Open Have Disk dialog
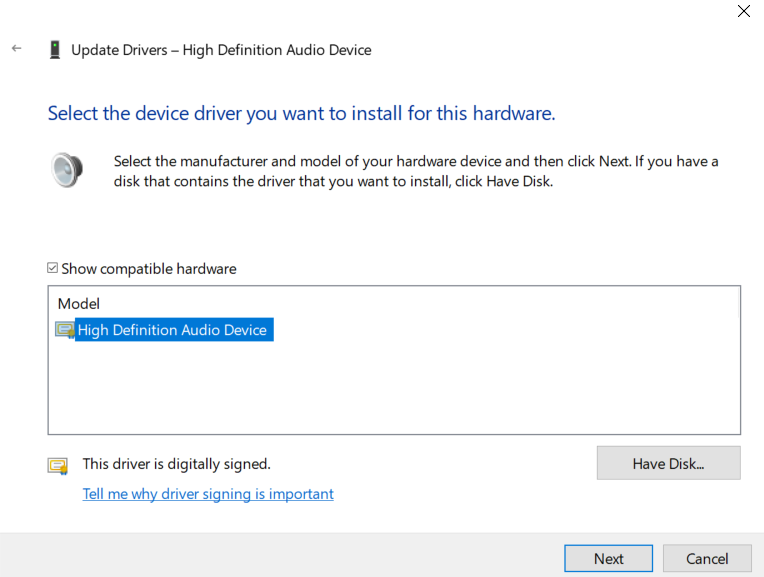This screenshot has width=764, height=577. [668, 463]
